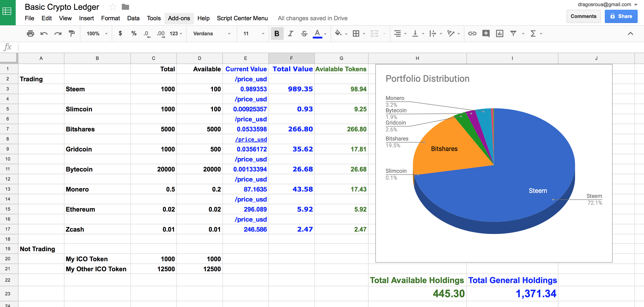Click the select-all corner box

click(x=9, y=58)
